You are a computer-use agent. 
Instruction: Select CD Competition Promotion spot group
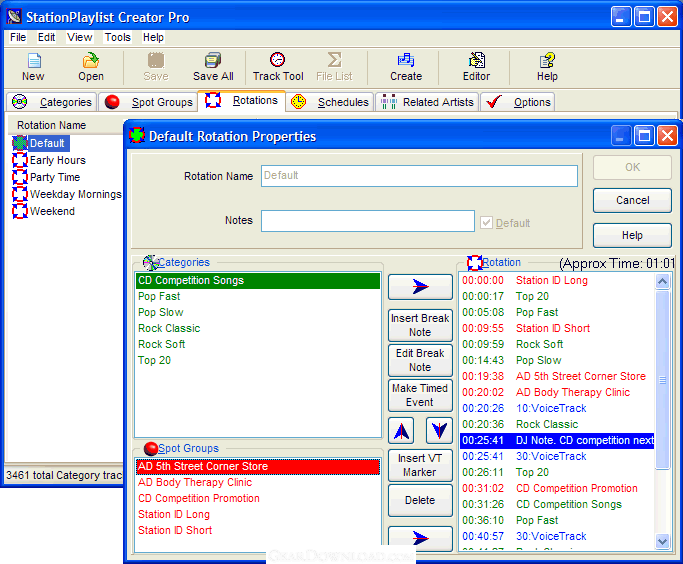coord(257,498)
